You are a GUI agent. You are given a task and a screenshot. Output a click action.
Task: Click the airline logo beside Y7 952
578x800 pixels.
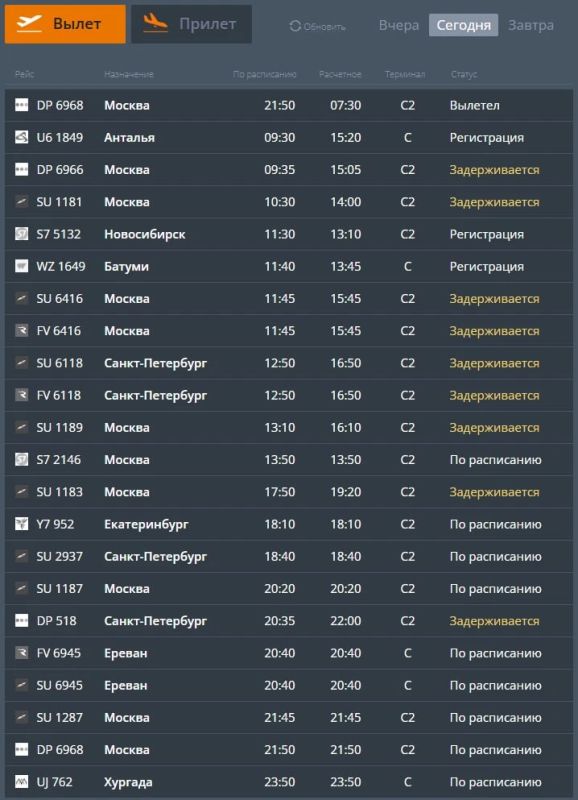[x=21, y=524]
